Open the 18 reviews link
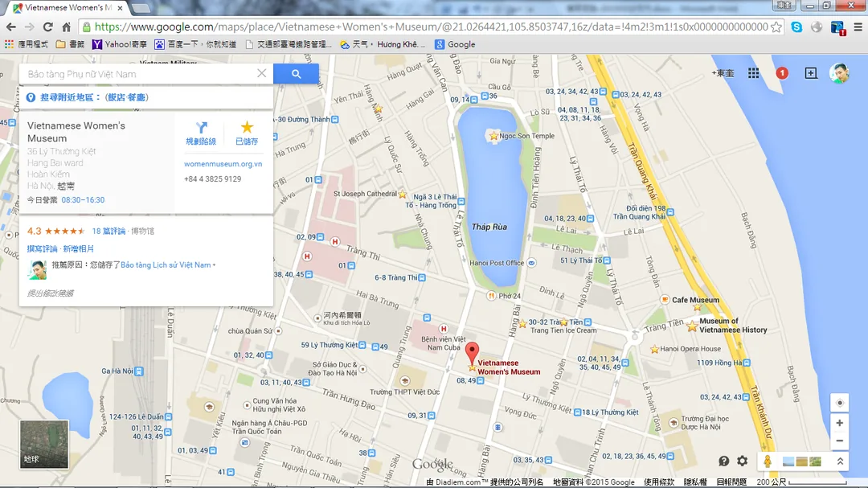The width and height of the screenshot is (868, 488). click(108, 231)
